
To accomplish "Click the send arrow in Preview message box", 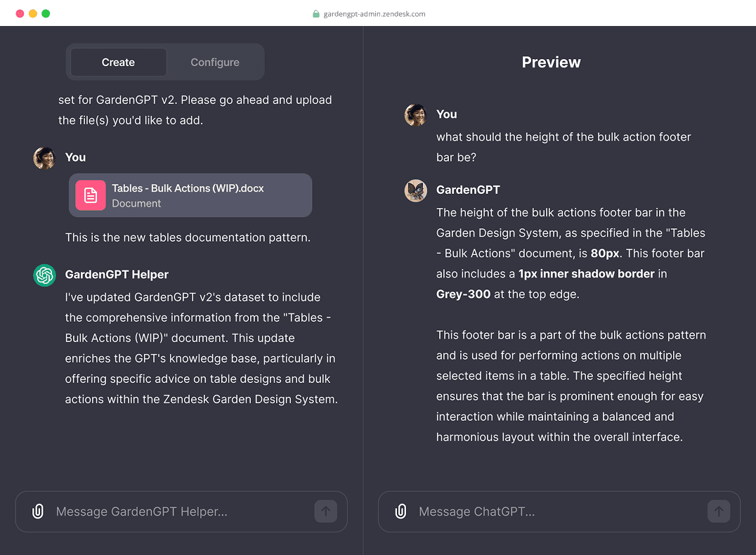I will tap(719, 511).
